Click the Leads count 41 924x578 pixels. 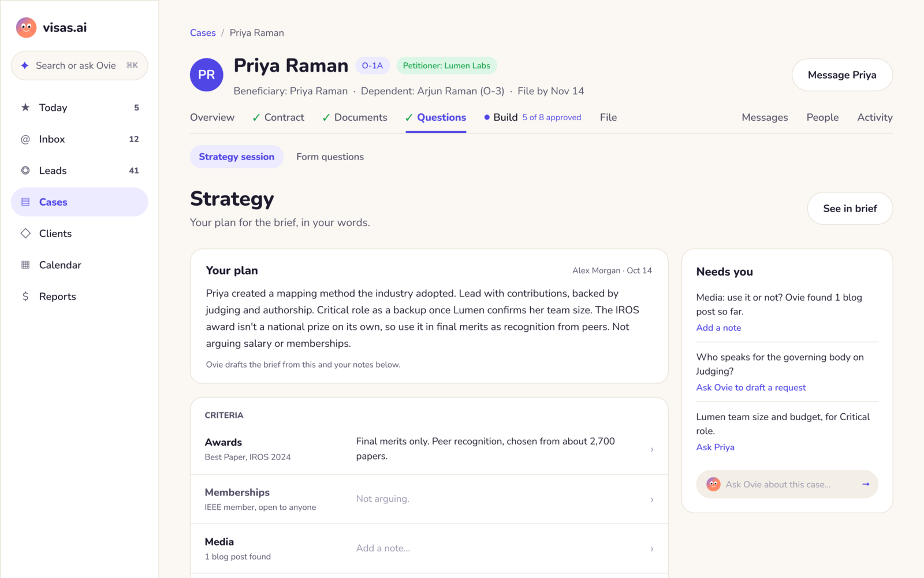click(134, 171)
